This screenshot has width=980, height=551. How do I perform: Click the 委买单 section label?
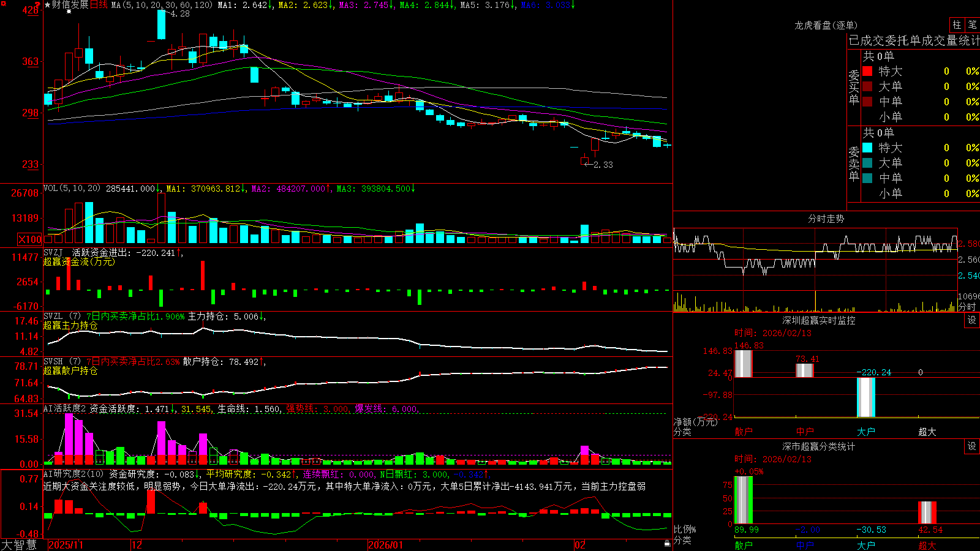(x=854, y=88)
